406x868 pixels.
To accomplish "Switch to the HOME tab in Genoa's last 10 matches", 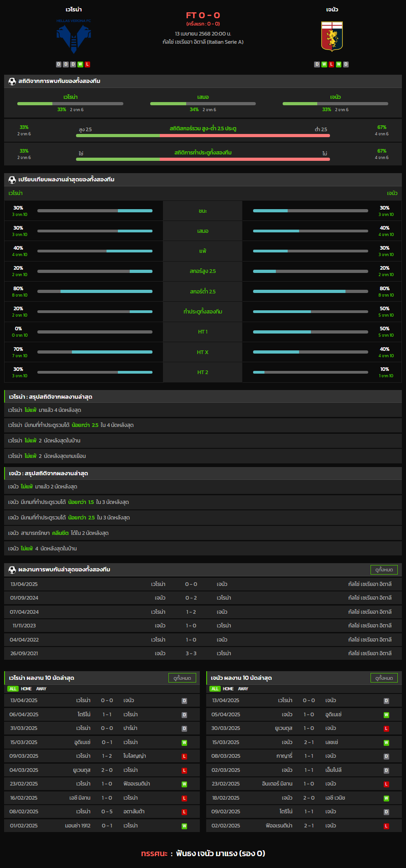I will point(228,689).
